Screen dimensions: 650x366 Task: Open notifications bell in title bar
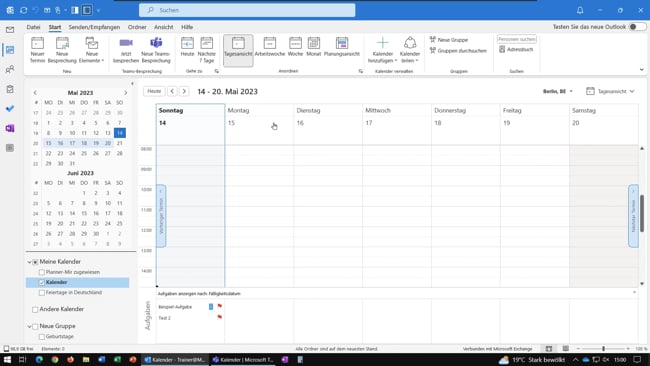[x=580, y=10]
